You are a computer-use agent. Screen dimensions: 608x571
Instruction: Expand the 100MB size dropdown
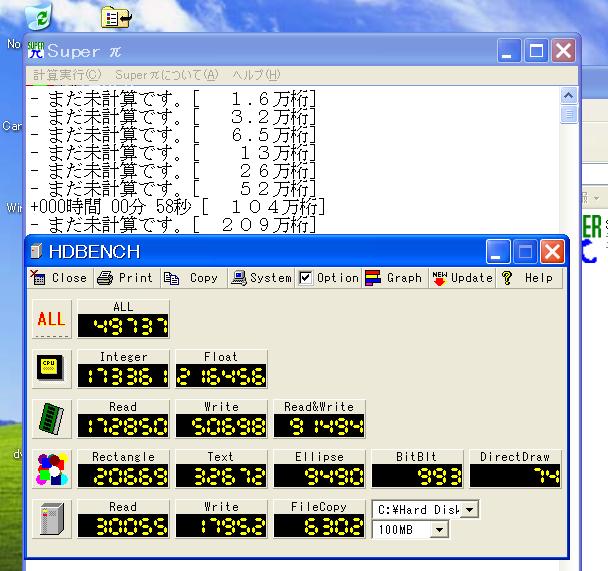point(439,530)
